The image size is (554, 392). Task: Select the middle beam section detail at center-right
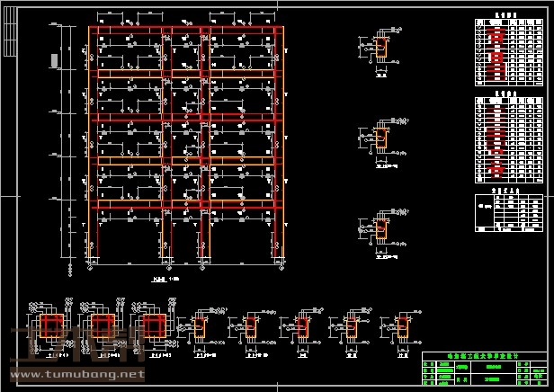click(380, 140)
